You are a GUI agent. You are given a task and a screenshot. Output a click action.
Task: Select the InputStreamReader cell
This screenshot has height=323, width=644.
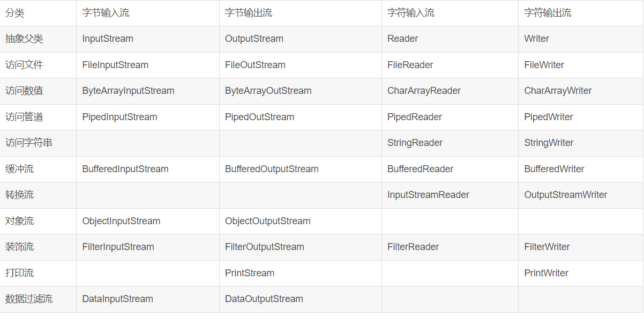click(450, 195)
